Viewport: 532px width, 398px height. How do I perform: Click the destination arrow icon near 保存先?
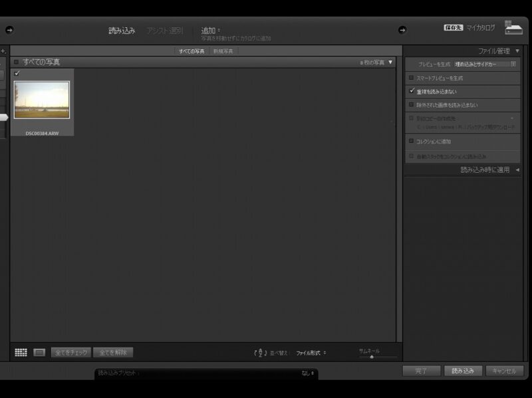[x=402, y=30]
